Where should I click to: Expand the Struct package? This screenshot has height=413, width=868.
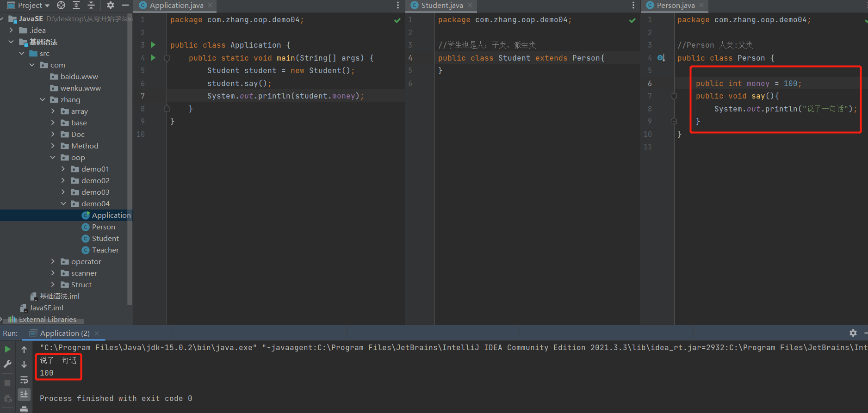point(53,284)
